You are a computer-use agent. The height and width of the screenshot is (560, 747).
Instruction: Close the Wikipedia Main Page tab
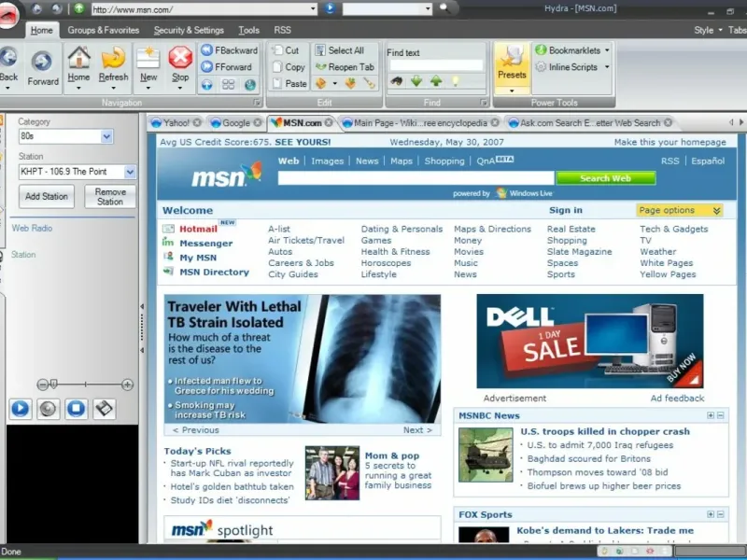tap(495, 123)
